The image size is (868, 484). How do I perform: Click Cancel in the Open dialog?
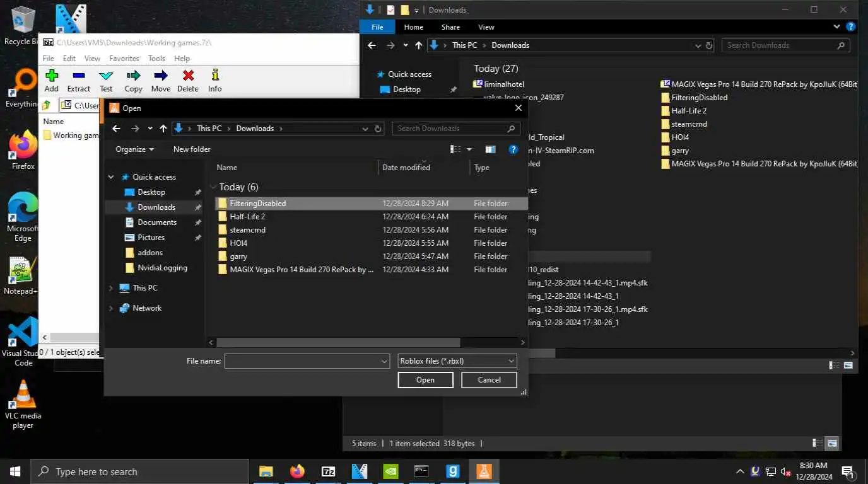(x=489, y=380)
